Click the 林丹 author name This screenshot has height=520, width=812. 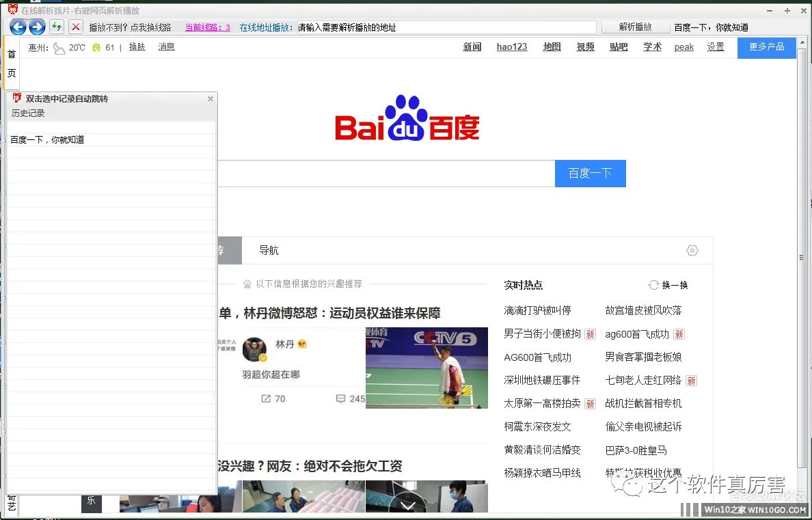coord(284,344)
